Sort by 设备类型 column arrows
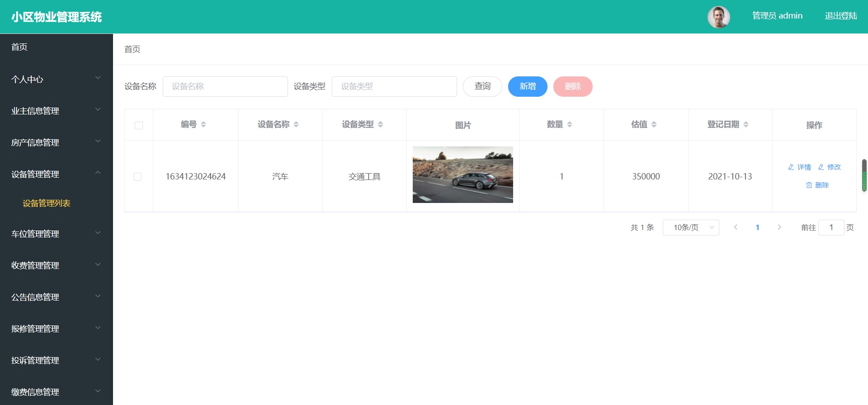The image size is (868, 405). (380, 124)
